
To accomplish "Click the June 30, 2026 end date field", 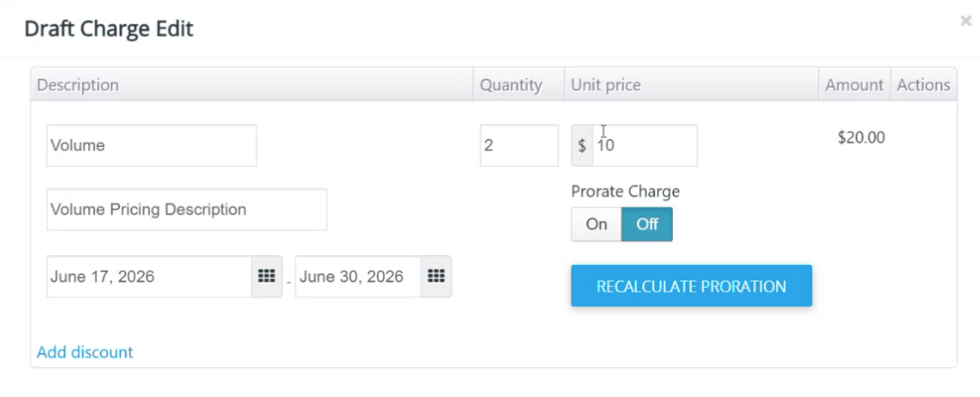I will (x=358, y=276).
